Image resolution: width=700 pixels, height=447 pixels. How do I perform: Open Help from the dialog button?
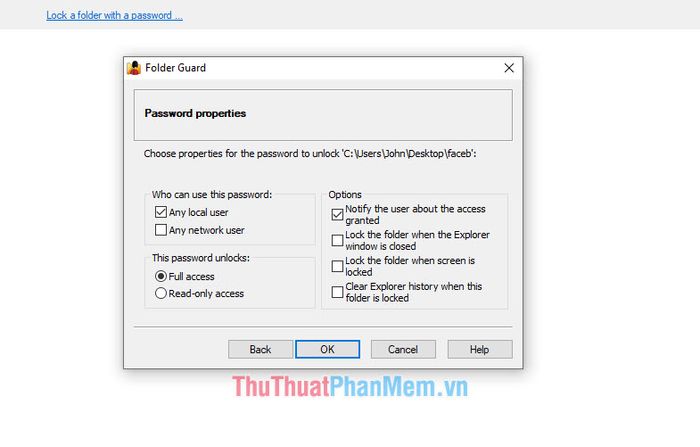pyautogui.click(x=480, y=349)
